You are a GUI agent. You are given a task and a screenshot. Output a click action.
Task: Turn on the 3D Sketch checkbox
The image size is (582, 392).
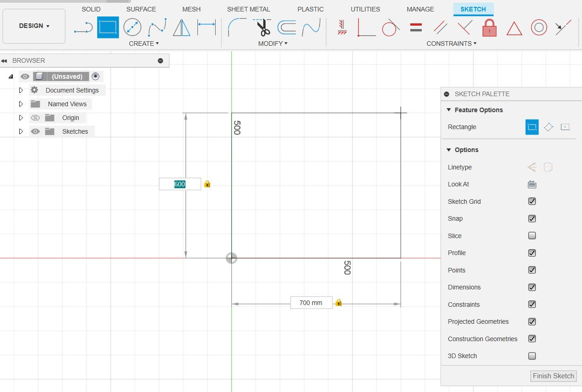coord(532,356)
